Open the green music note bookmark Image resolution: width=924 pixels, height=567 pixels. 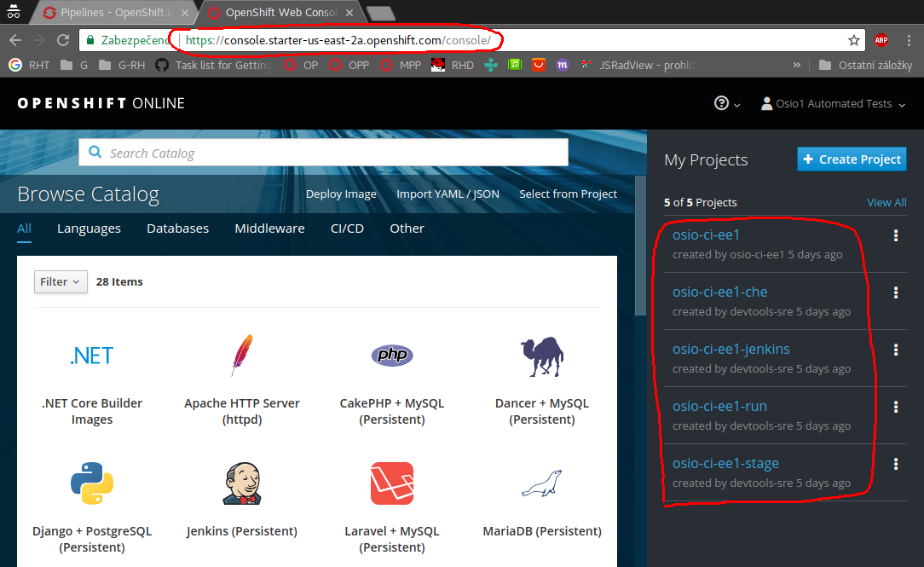coord(515,65)
